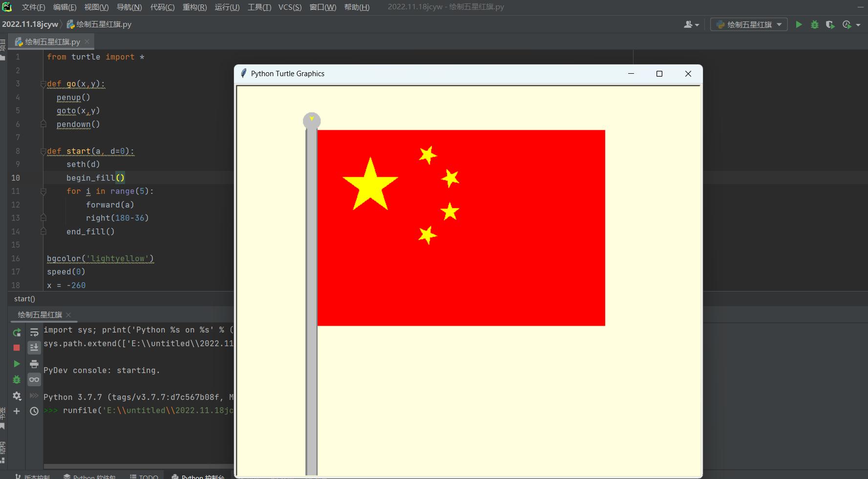868x479 pixels.
Task: Open the 版本控制 tool window
Action: pyautogui.click(x=35, y=476)
